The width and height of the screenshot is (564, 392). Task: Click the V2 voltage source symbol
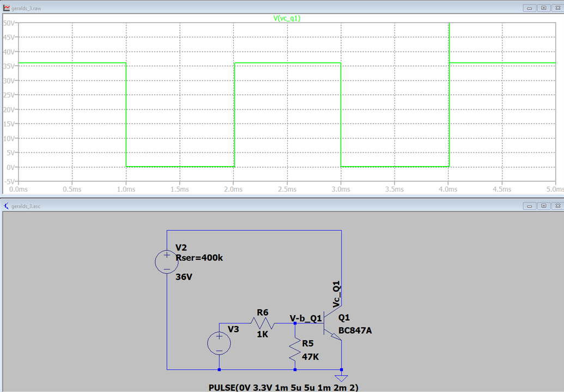166,262
